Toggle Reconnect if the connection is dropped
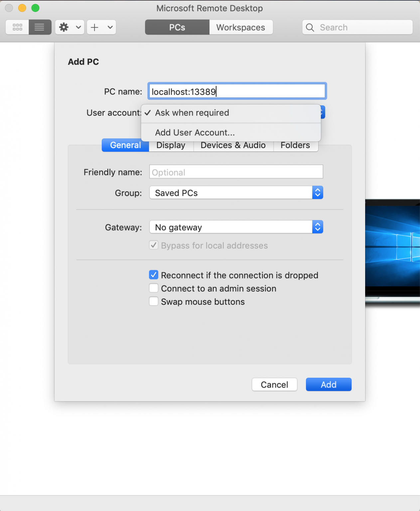Viewport: 420px width, 511px height. [x=154, y=275]
